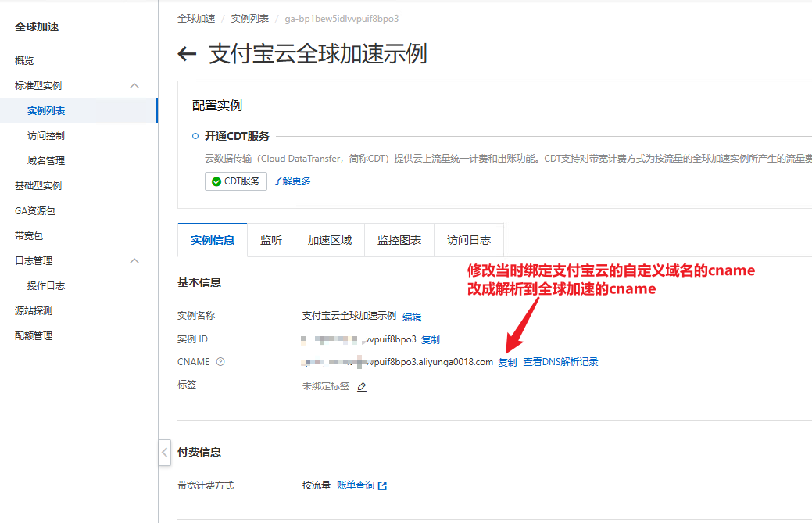The image size is (812, 523).
Task: Open the 加速区域 tab
Action: [330, 240]
